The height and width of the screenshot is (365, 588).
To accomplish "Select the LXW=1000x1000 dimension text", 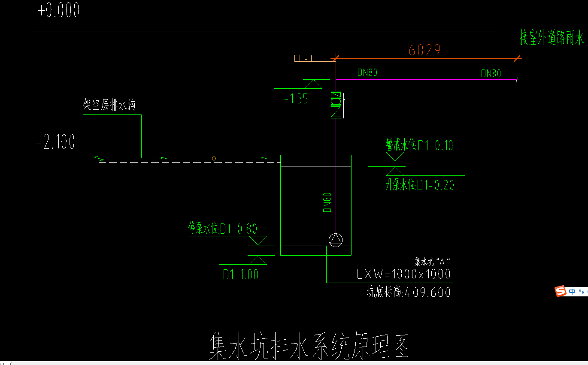I will (404, 274).
